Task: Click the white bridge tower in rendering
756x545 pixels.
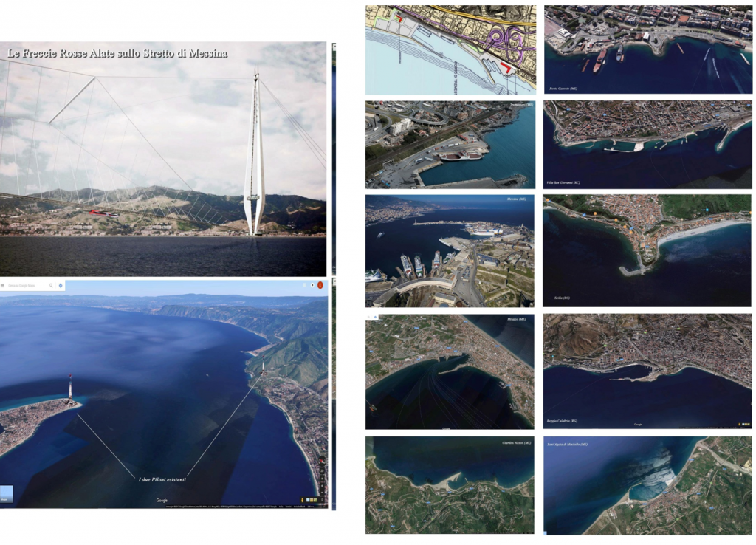Action: pos(255,155)
